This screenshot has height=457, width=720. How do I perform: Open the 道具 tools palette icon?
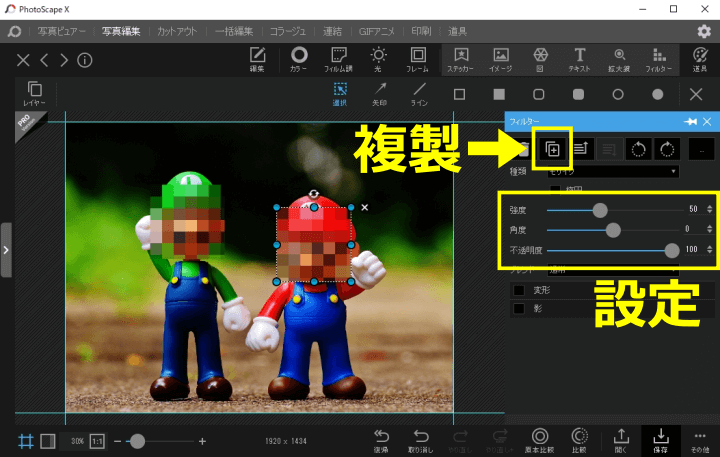click(700, 60)
